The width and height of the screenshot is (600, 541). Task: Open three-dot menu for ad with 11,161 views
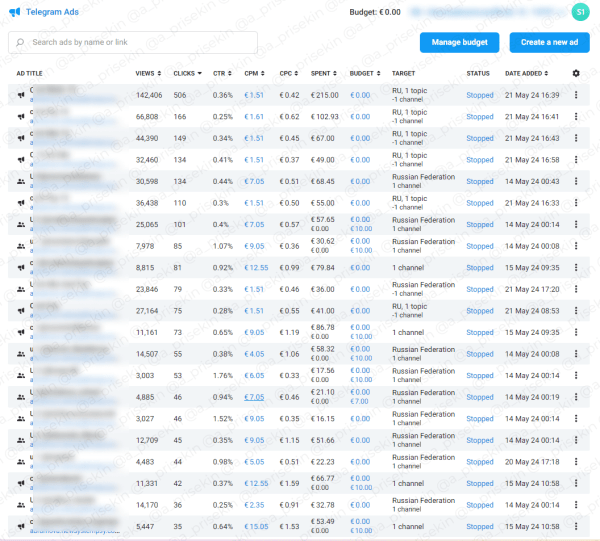575,332
